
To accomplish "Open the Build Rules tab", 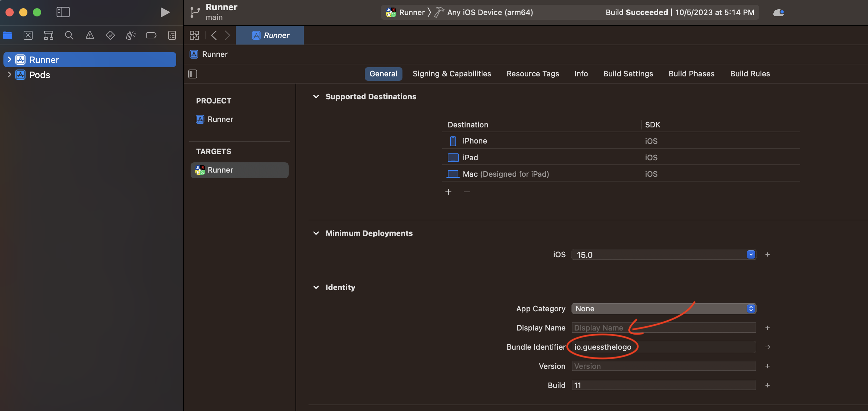I will click(x=750, y=74).
